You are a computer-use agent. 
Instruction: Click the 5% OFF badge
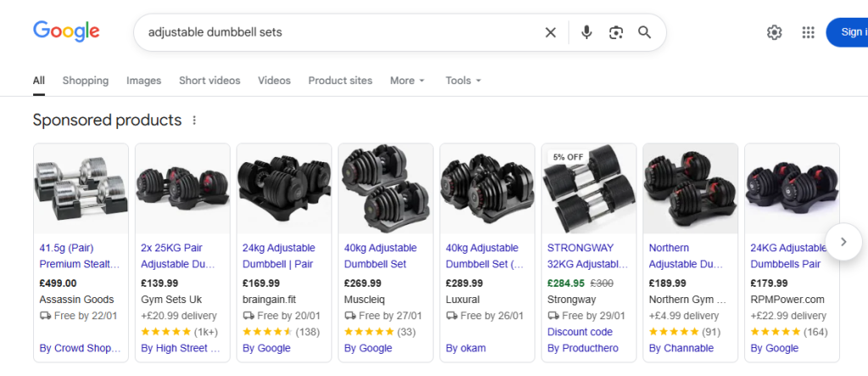pos(568,157)
